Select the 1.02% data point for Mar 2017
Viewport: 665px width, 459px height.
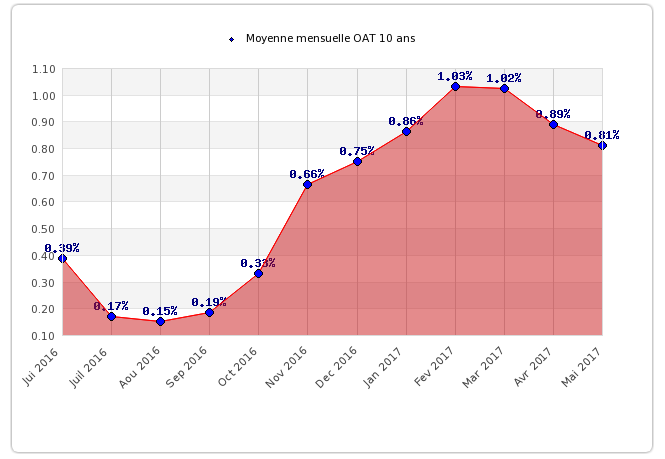click(x=504, y=89)
